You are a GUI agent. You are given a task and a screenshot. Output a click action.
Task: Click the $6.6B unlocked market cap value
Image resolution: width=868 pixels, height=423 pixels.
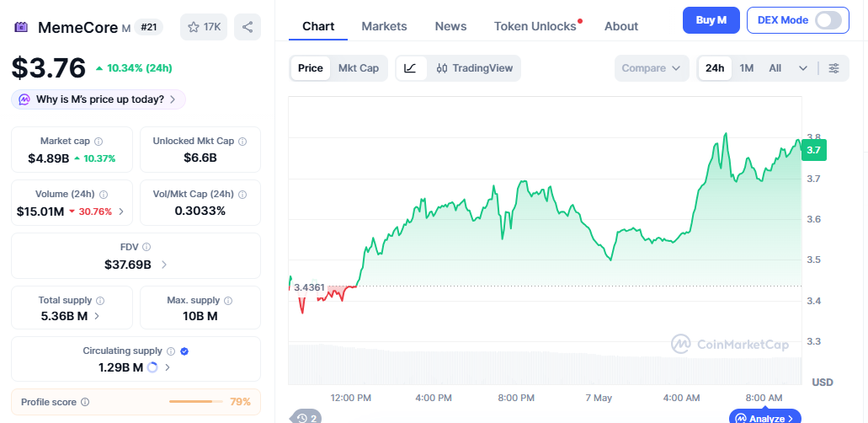200,158
